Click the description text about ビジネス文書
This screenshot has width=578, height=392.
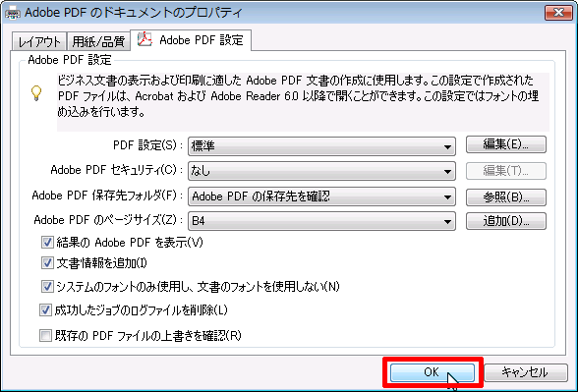pos(299,96)
